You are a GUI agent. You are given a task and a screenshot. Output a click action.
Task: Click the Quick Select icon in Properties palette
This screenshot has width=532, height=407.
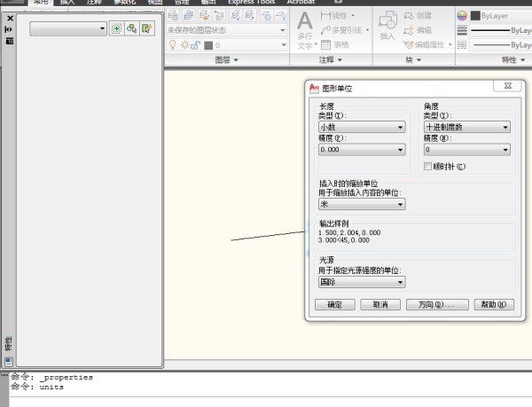tap(147, 29)
